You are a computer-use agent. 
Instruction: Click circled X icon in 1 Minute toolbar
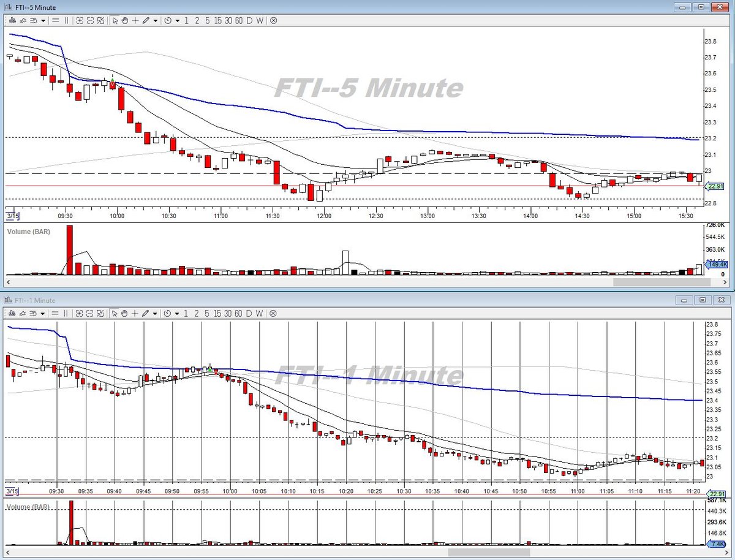tap(273, 313)
